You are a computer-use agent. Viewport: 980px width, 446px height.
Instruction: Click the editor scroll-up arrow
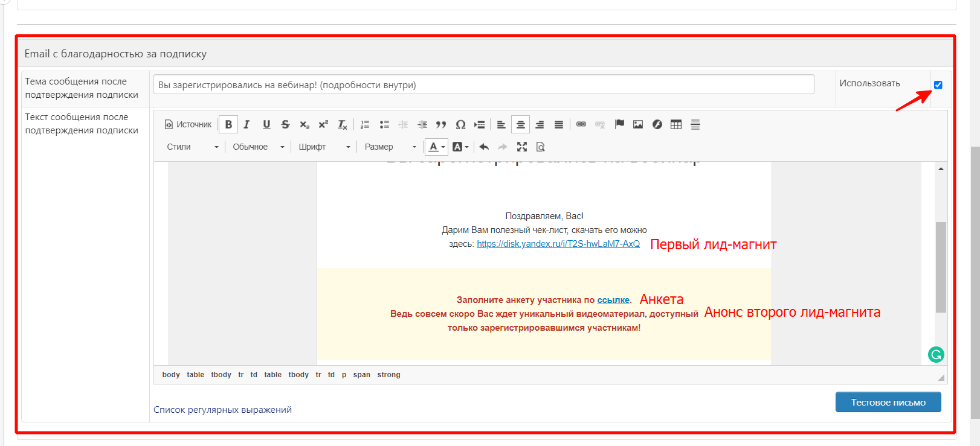[x=941, y=169]
